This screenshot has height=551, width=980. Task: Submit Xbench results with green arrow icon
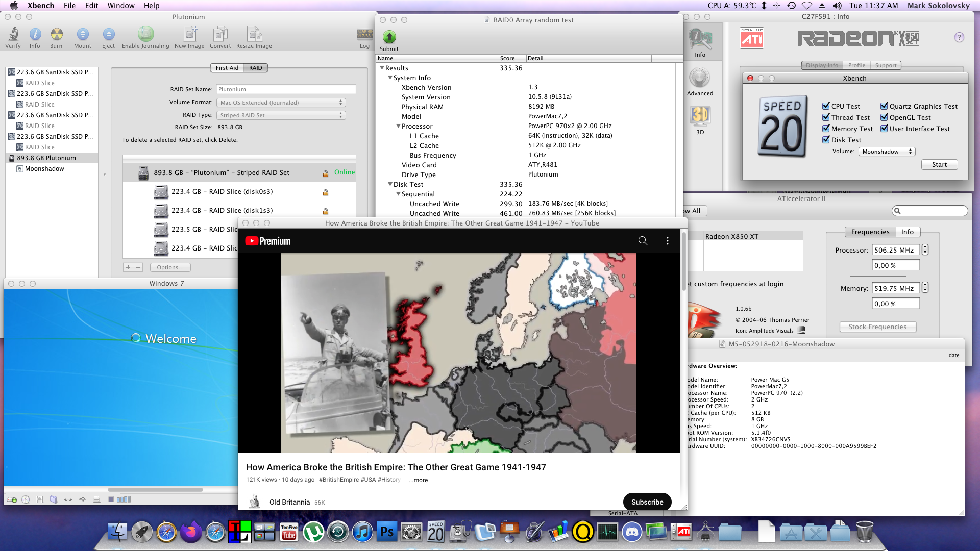click(x=389, y=37)
